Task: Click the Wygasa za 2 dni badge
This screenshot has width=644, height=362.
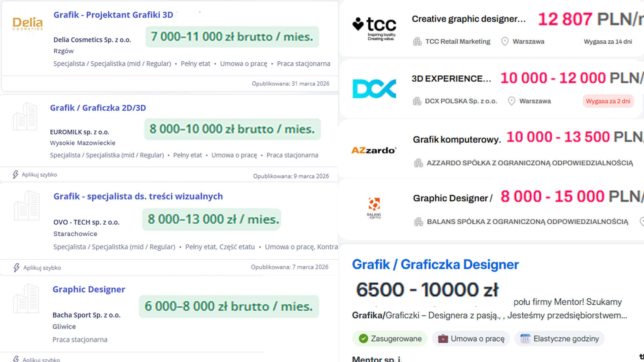Action: [x=608, y=101]
